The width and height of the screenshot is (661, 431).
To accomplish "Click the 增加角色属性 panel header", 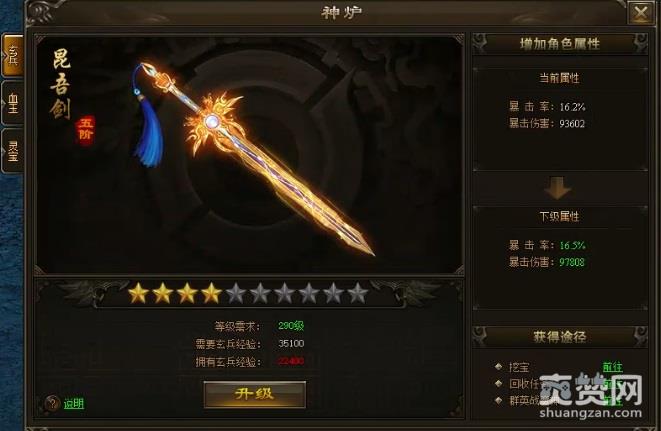I will [559, 43].
